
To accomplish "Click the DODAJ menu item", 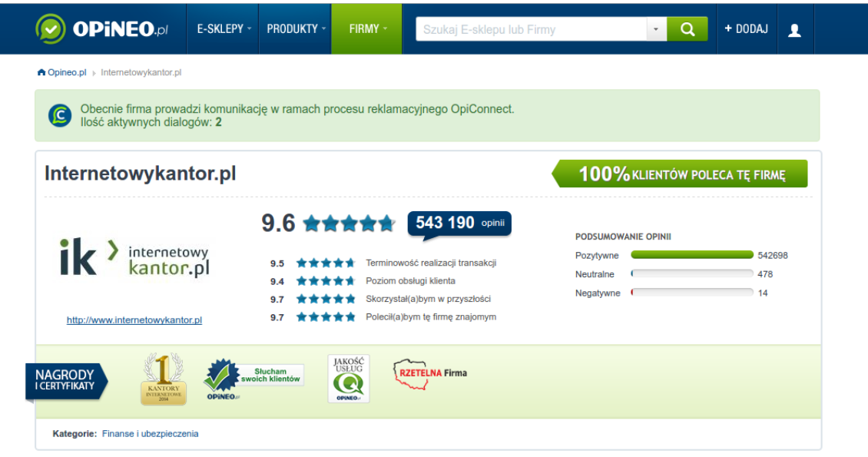I will point(746,29).
